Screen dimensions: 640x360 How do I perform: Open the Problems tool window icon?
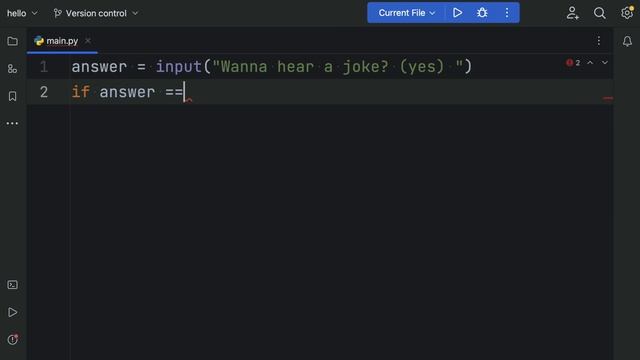[x=13, y=339]
